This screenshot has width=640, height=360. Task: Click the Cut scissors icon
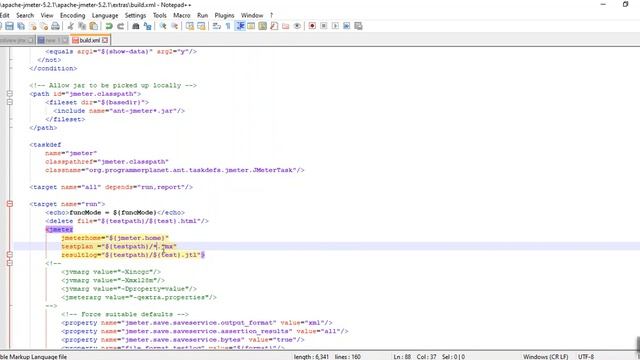tap(70, 26)
